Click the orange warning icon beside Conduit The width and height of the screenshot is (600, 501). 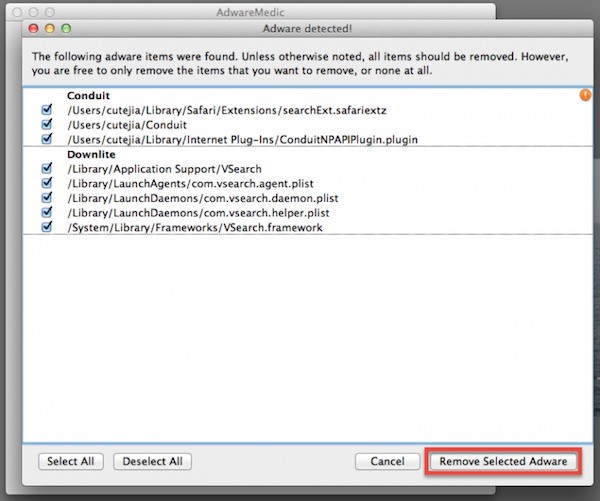585,96
